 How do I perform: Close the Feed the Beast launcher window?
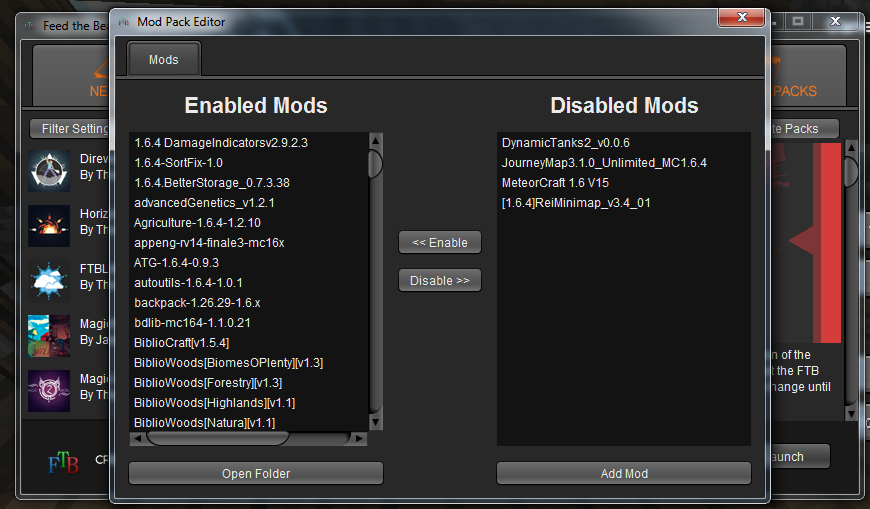(x=835, y=22)
